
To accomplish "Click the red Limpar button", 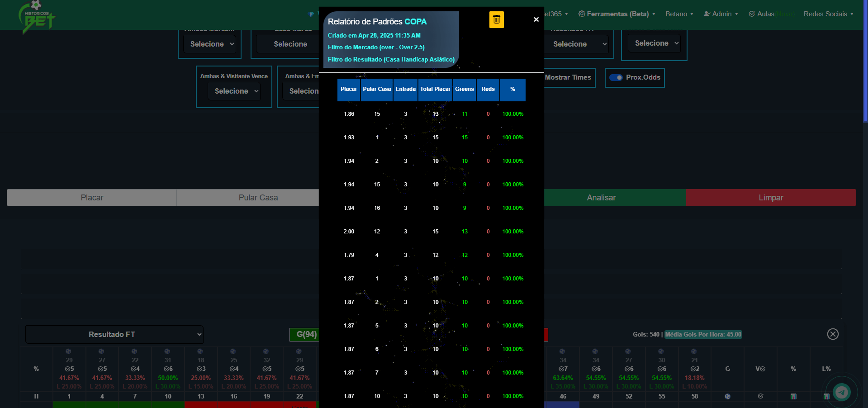I will click(771, 198).
